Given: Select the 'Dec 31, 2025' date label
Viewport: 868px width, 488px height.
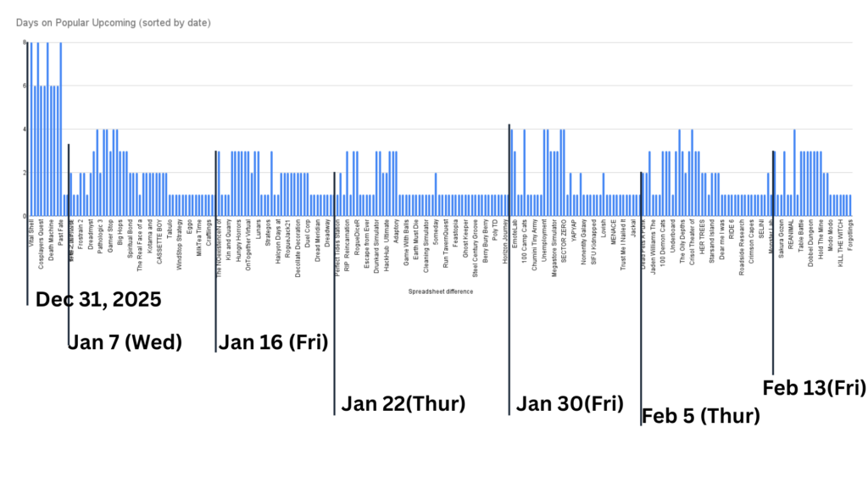Looking at the screenshot, I should [x=97, y=300].
